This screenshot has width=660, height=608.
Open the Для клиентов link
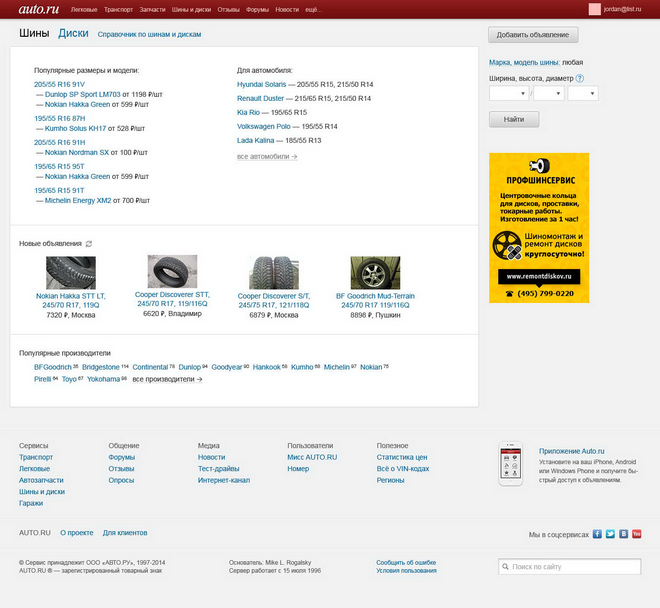[125, 533]
